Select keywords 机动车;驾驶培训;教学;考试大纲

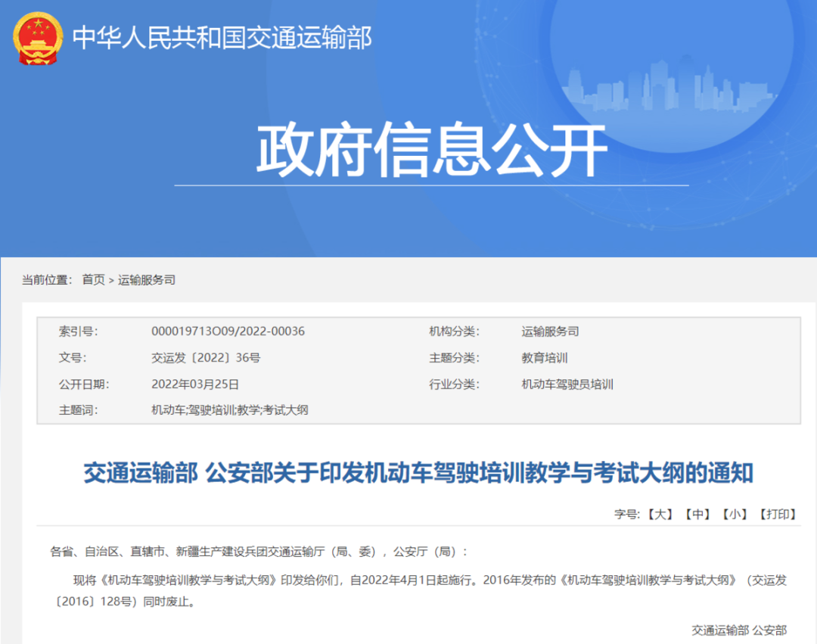pyautogui.click(x=230, y=410)
